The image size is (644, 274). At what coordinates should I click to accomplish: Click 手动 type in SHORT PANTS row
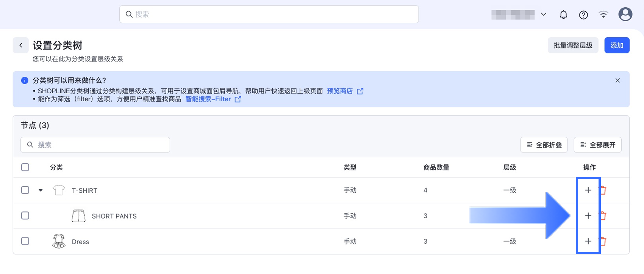[350, 216]
